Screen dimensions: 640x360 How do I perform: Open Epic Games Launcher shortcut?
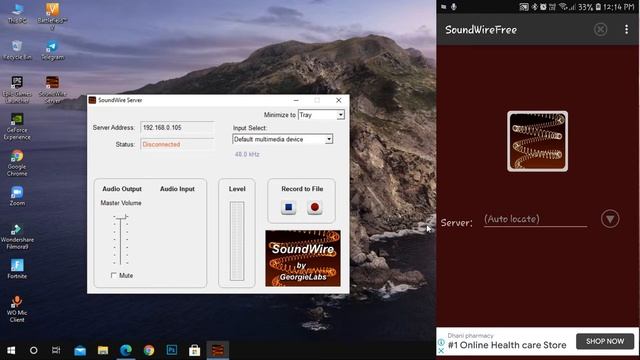17,90
